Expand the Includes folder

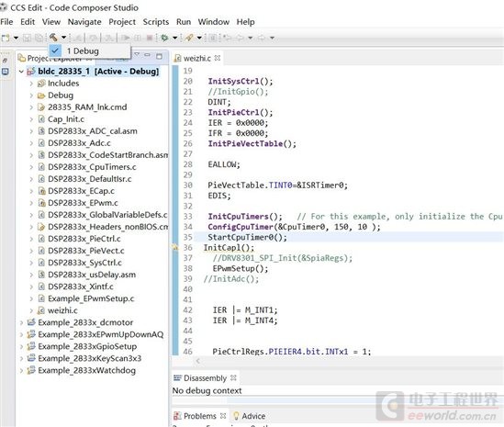(x=31, y=84)
